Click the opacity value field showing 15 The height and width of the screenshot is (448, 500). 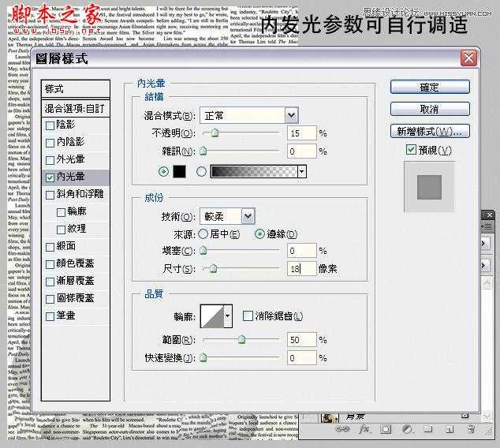click(302, 133)
